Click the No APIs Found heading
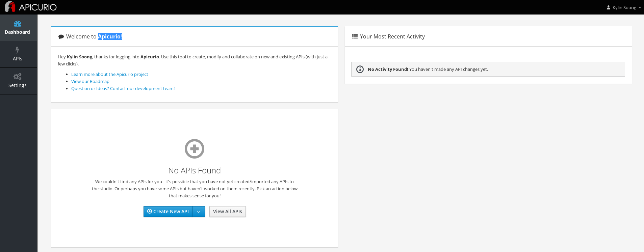Image resolution: width=644 pixels, height=252 pixels. (195, 171)
